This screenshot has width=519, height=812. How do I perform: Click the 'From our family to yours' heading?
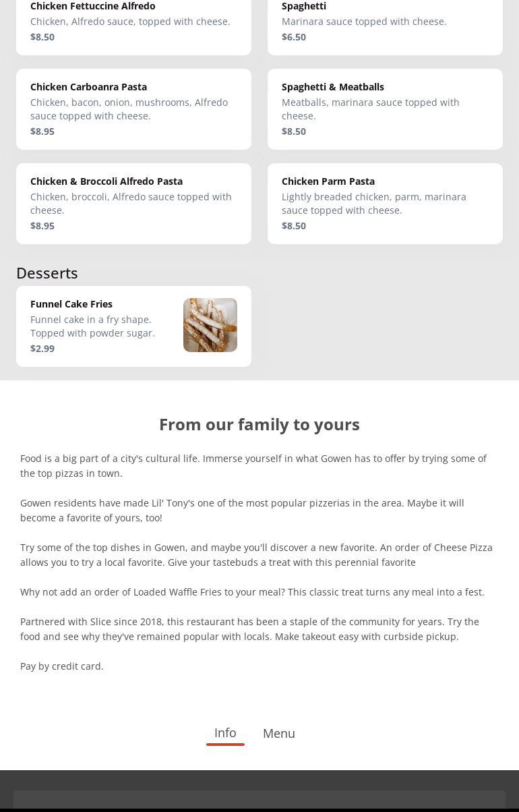259,424
